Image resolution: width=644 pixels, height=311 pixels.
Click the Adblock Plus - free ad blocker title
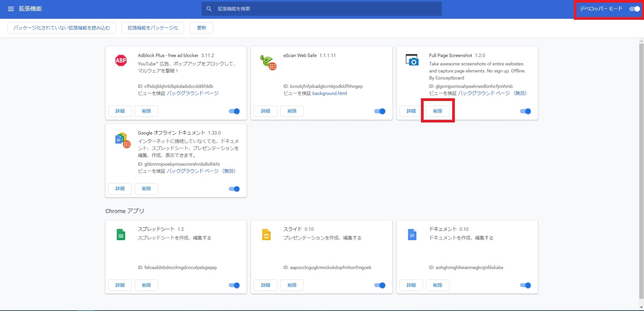tap(168, 55)
